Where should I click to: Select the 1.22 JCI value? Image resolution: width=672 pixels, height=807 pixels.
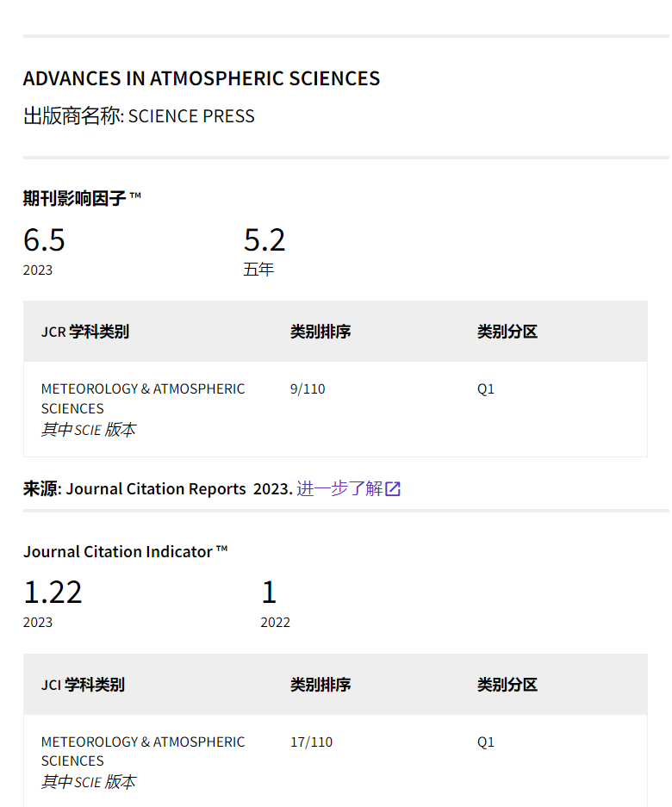pyautogui.click(x=53, y=593)
